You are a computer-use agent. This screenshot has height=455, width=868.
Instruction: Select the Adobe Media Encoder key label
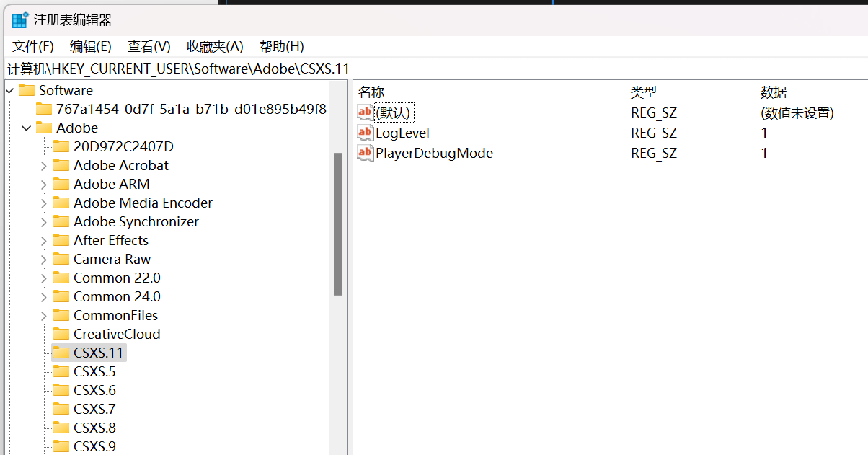coord(143,203)
